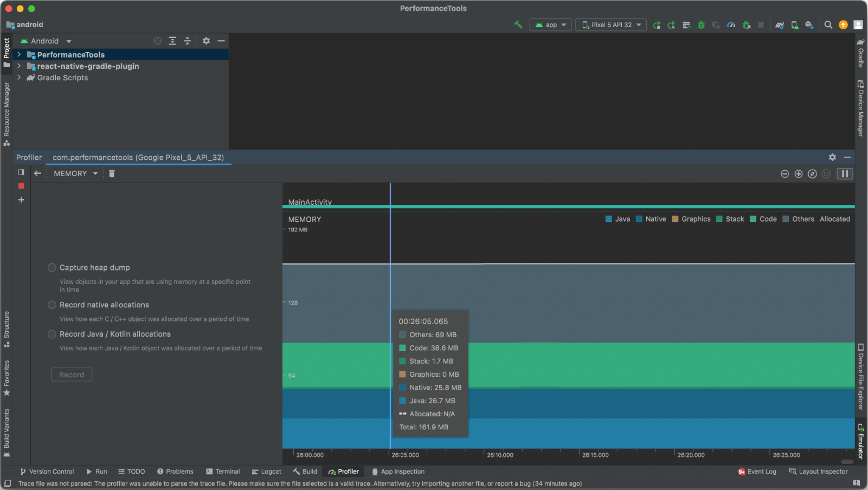Image resolution: width=868 pixels, height=490 pixels.
Task: Click the Force garbage collection trash icon
Action: pos(112,173)
